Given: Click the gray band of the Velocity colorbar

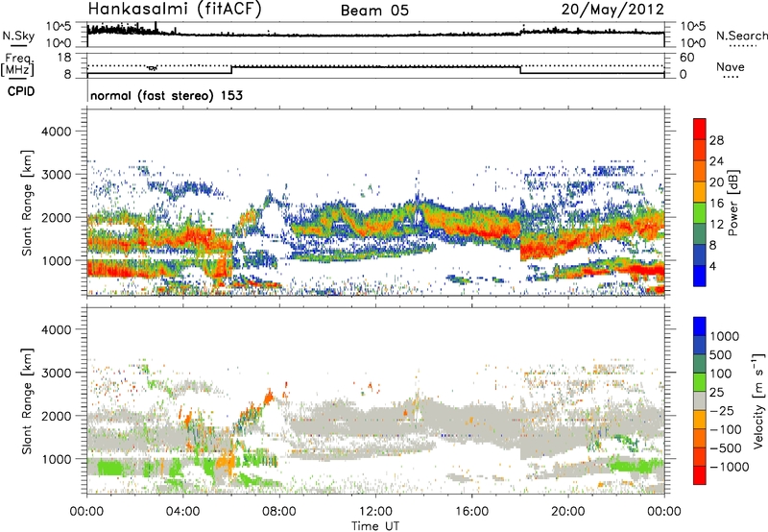Looking at the screenshot, I should click(700, 401).
